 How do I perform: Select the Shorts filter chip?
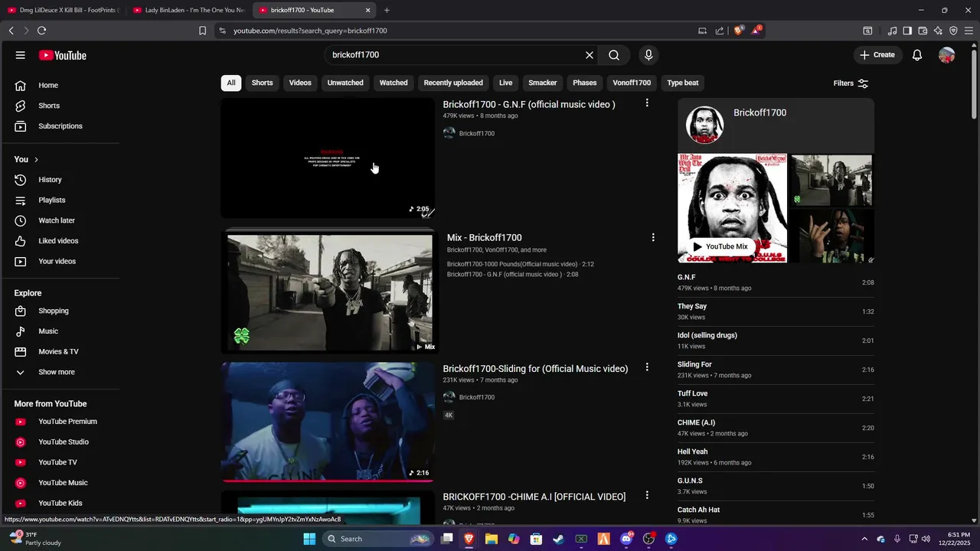click(262, 83)
